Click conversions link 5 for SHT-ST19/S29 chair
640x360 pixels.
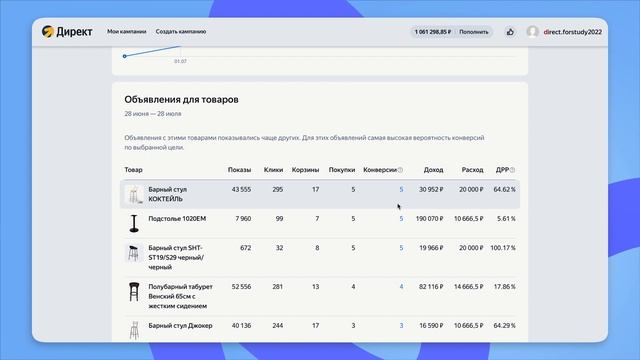pos(401,248)
